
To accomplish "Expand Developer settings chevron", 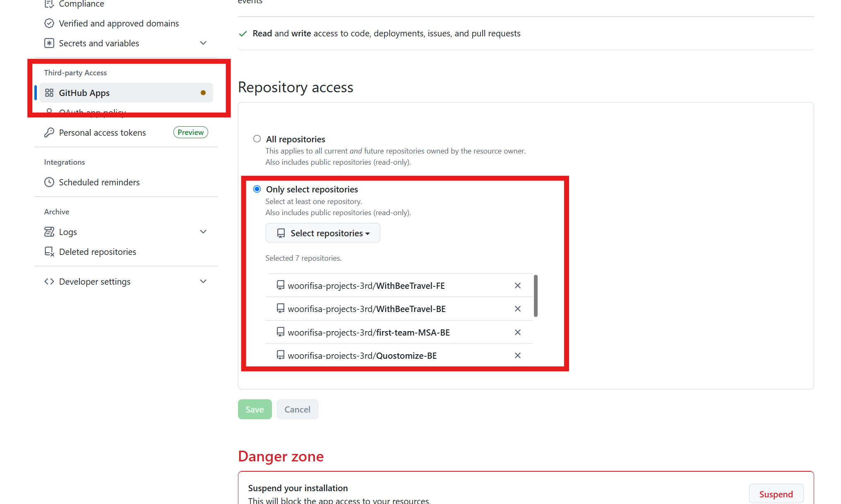I will pyautogui.click(x=203, y=281).
